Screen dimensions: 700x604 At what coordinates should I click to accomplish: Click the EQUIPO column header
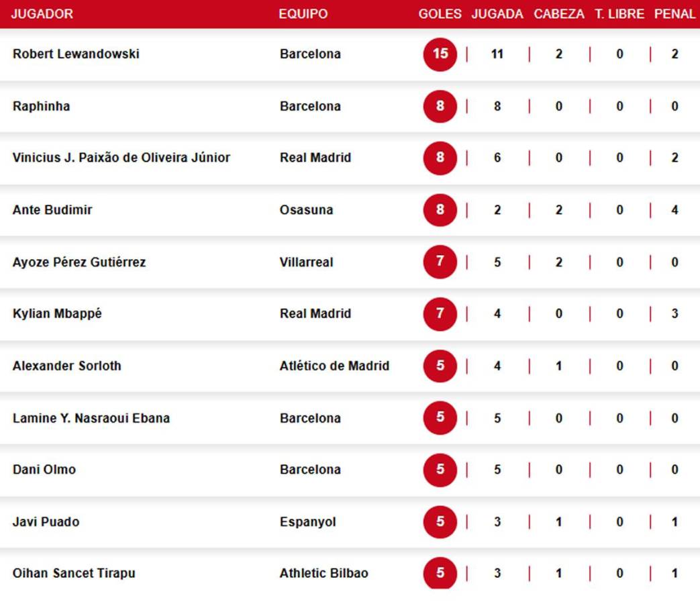pos(304,14)
